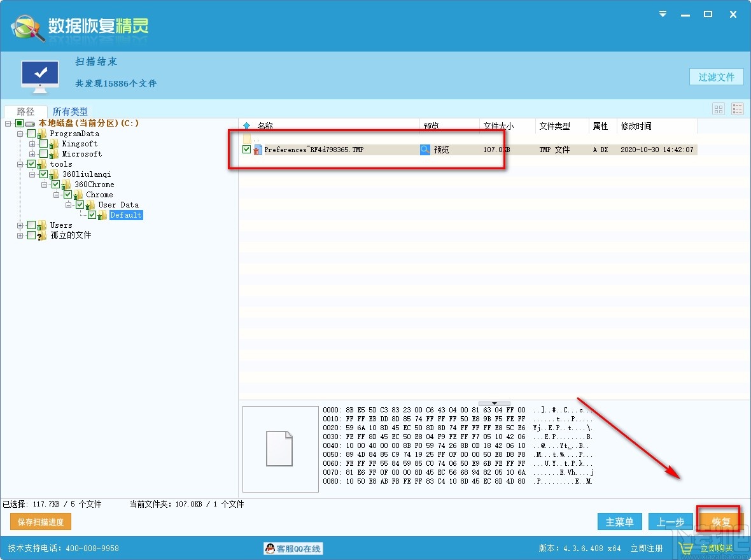Collapse the 360Chrome tree node
751x560 pixels.
pyautogui.click(x=44, y=185)
